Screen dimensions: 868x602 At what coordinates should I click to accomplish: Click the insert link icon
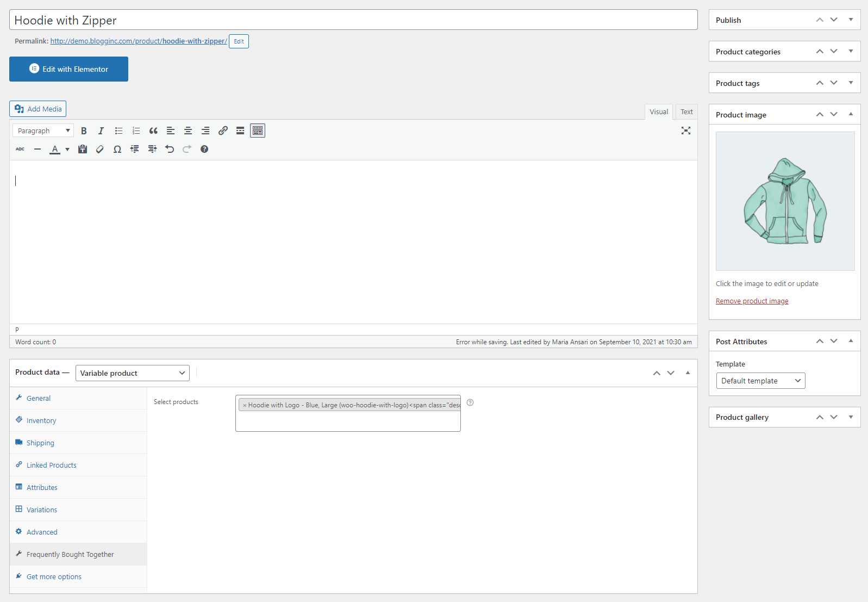223,131
